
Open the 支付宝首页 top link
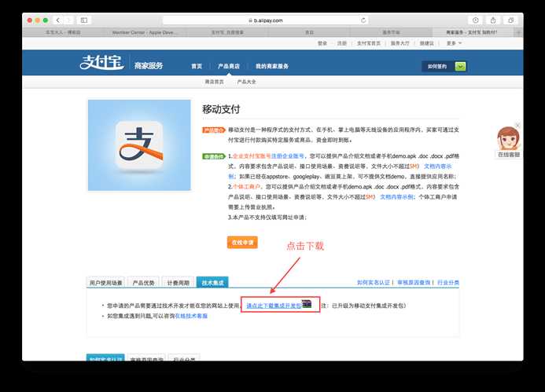368,43
